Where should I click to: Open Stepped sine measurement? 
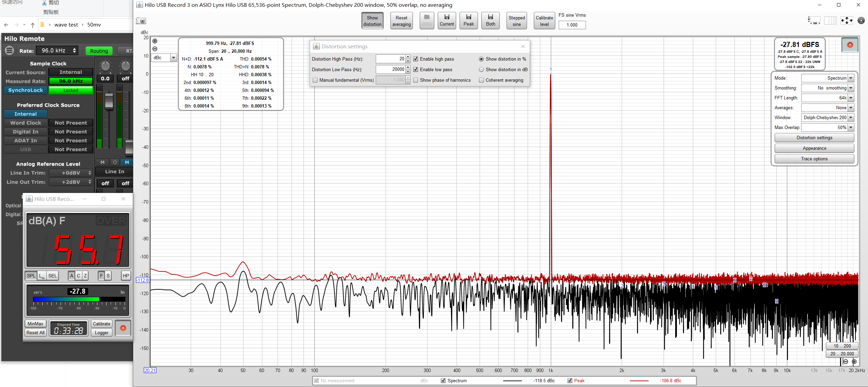tap(516, 21)
